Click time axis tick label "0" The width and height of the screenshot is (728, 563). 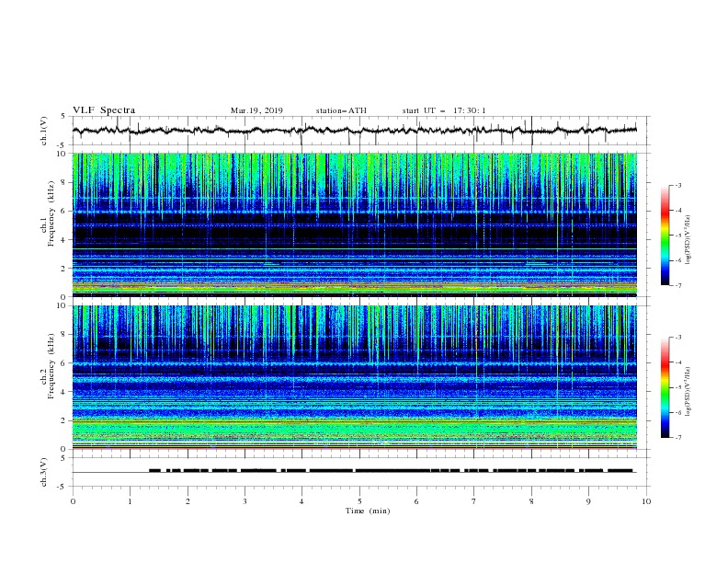coord(73,501)
